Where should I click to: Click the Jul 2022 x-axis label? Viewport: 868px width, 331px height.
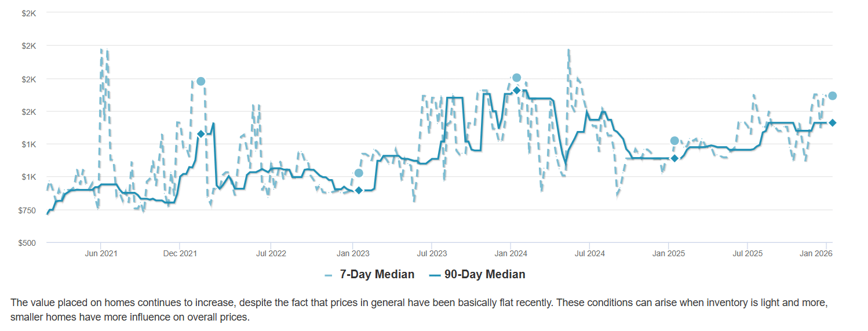[x=271, y=253]
